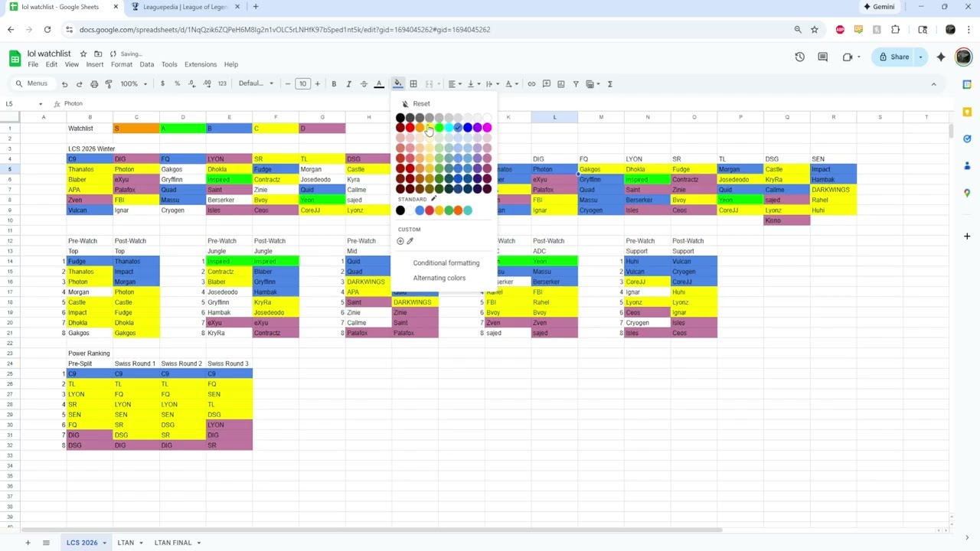Screen dimensions: 980x551
Task: Open Conditional formatting from color panel
Action: point(446,263)
